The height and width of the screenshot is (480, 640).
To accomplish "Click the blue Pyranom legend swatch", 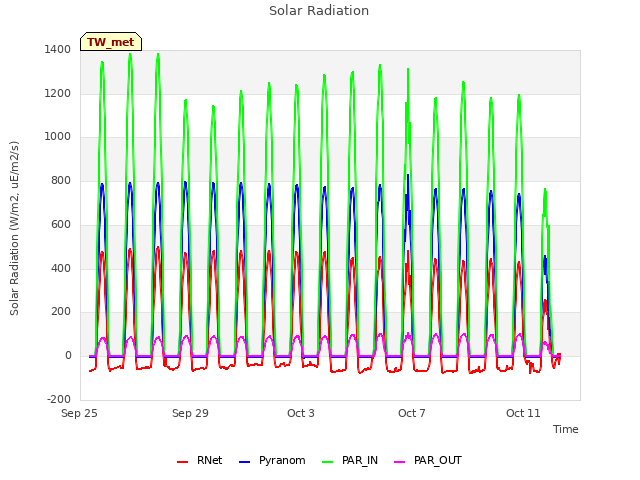I will pyautogui.click(x=244, y=462).
